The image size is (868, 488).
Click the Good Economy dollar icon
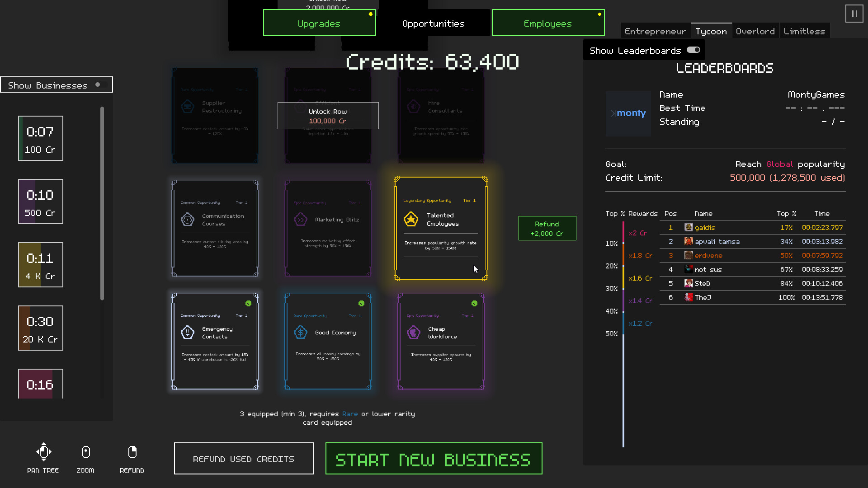(x=300, y=333)
